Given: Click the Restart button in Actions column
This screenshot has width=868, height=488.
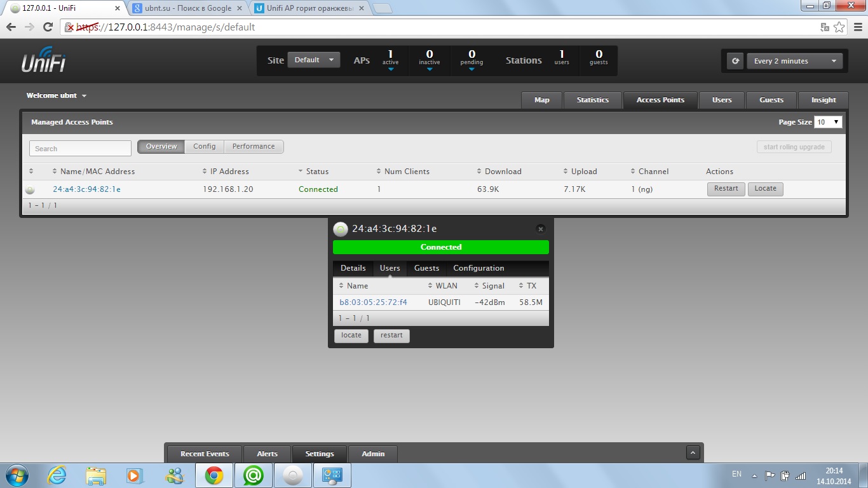Looking at the screenshot, I should (726, 189).
